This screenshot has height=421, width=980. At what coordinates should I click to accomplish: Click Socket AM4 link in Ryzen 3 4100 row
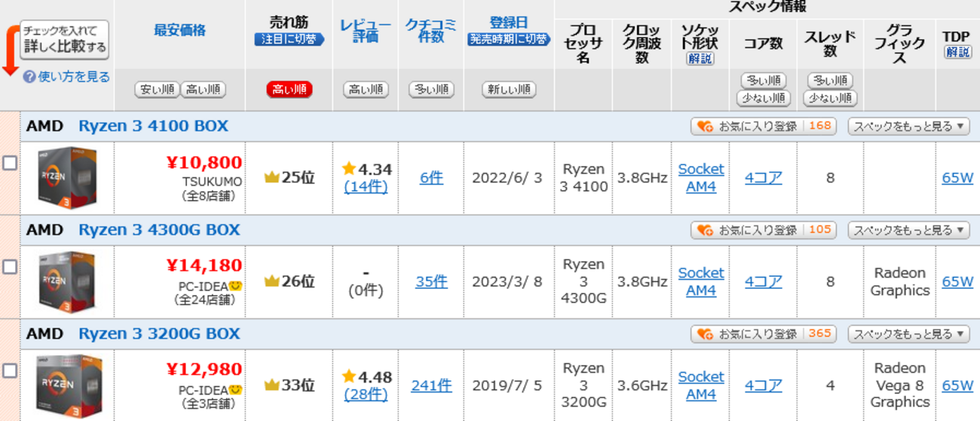[701, 177]
